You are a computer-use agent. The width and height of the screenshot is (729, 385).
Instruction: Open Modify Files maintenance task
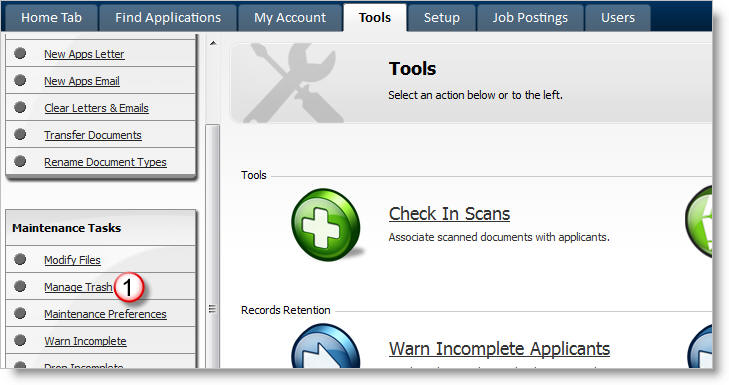[x=73, y=260]
